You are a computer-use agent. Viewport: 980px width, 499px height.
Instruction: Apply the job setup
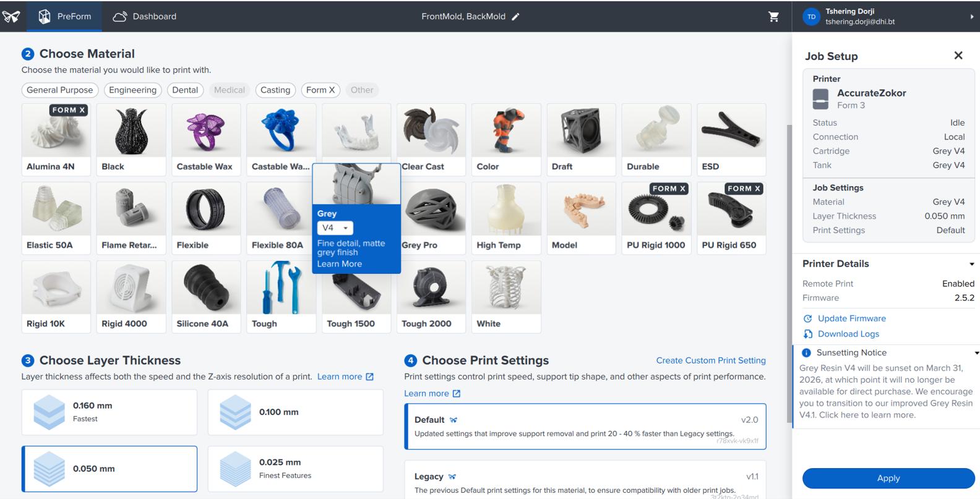click(x=888, y=478)
